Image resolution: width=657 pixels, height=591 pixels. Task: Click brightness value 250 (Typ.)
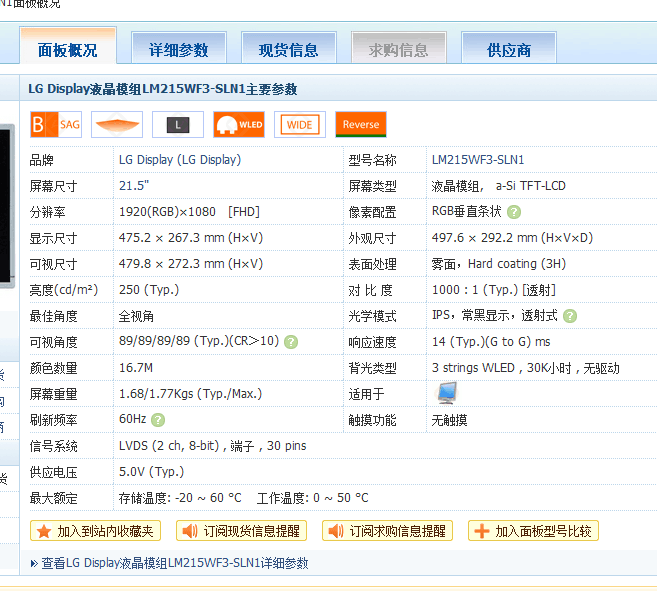pos(149,290)
